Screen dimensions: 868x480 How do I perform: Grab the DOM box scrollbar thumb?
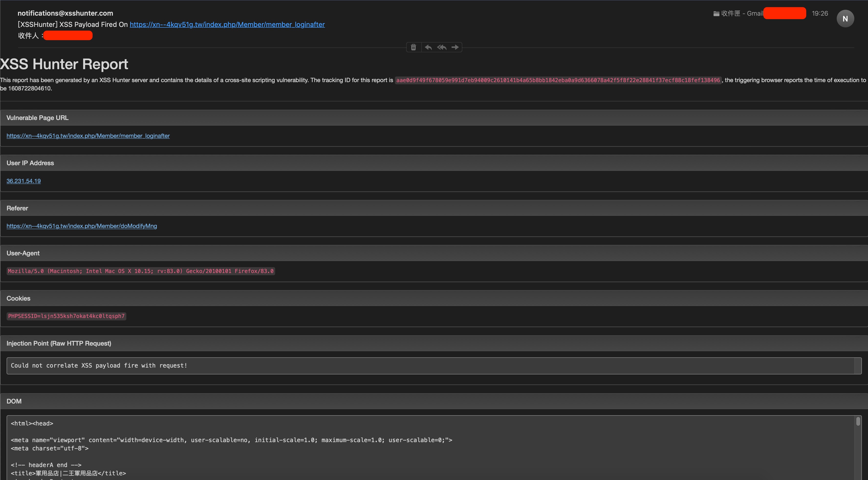[x=858, y=421]
